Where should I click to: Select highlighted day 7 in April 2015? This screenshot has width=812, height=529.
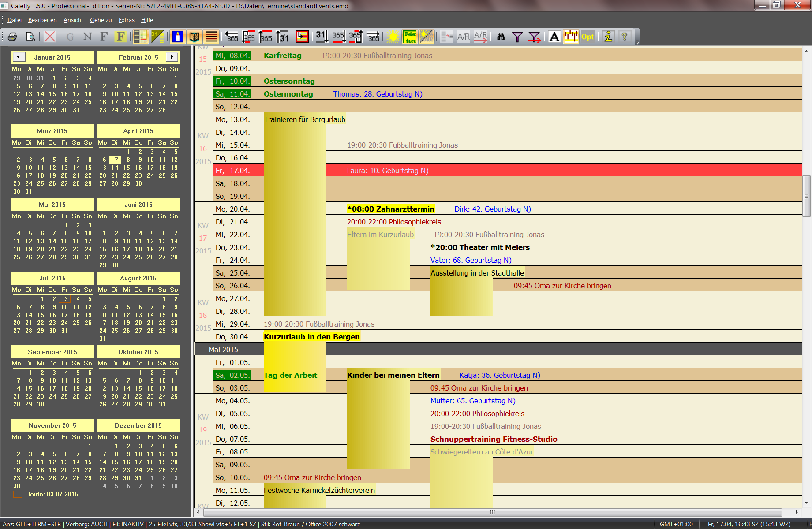pyautogui.click(x=116, y=160)
